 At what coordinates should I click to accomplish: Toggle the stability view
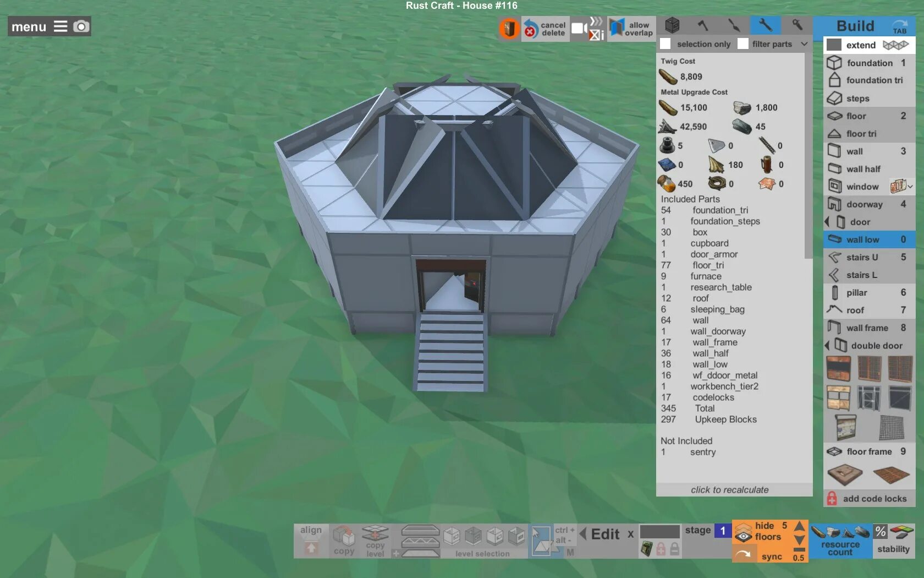pos(893,541)
